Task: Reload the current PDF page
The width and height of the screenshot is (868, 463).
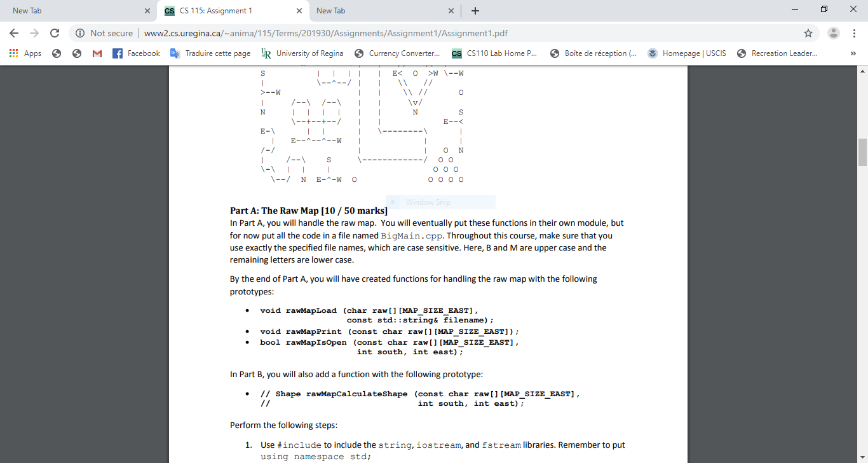Action: tap(55, 32)
